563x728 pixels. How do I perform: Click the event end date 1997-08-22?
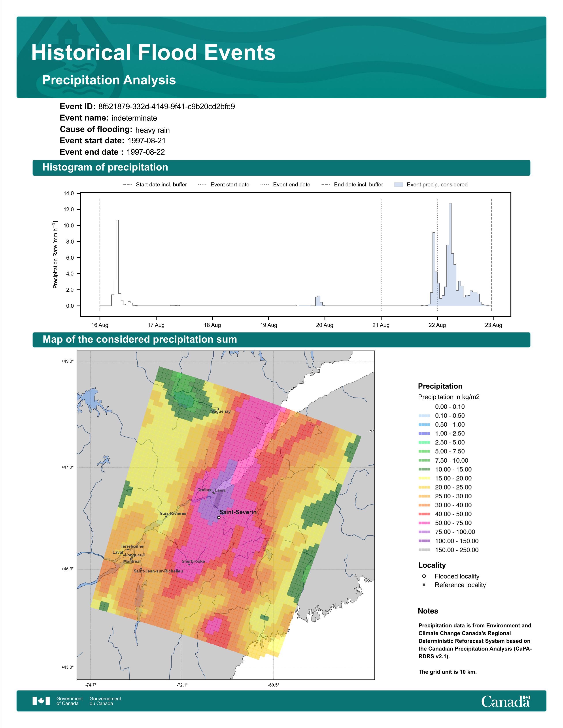click(146, 152)
